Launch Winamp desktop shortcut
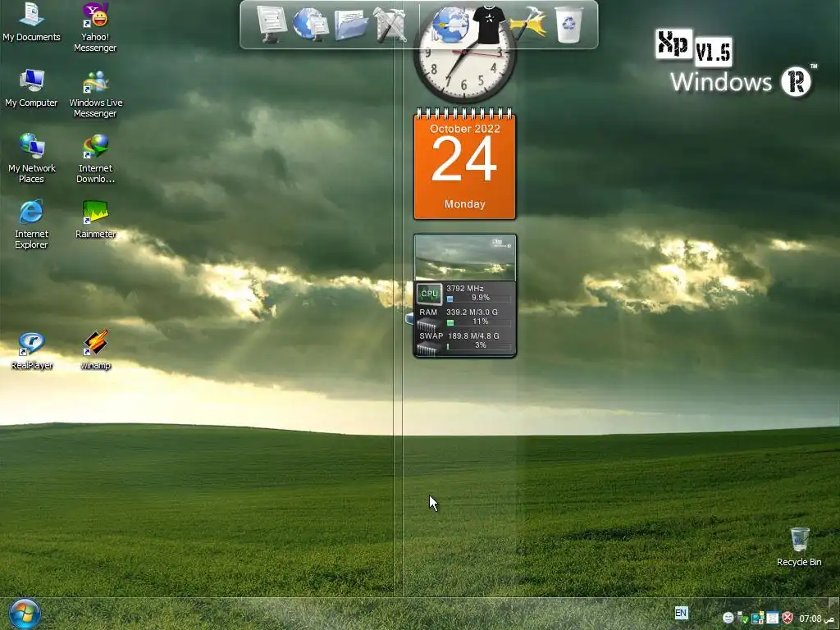 point(95,351)
